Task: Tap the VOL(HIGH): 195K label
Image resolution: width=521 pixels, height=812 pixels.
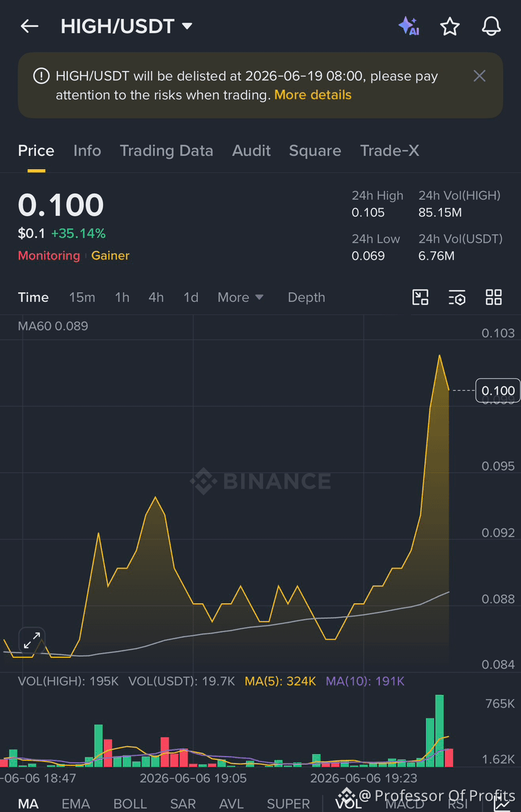Action: coord(68,681)
